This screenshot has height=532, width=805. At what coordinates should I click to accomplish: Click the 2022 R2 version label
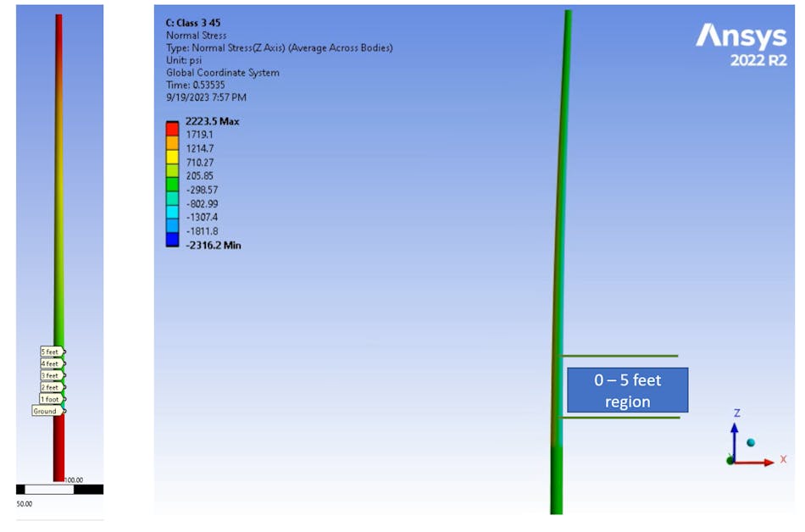point(758,58)
